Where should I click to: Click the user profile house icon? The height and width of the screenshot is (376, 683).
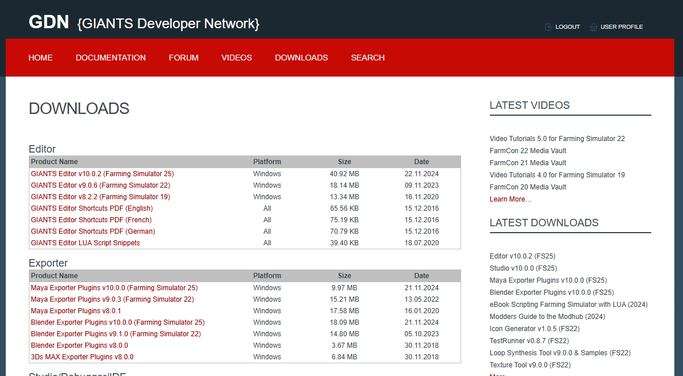coord(593,27)
